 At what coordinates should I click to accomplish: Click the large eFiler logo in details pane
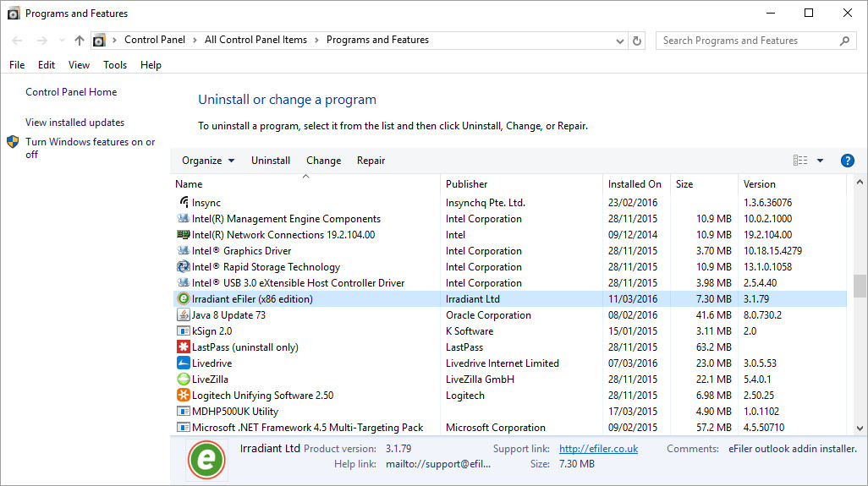[206, 459]
